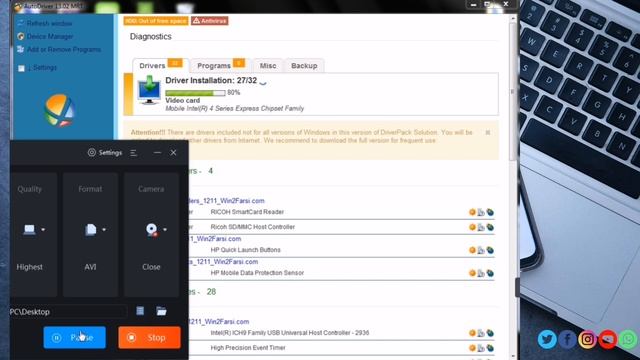
Task: Click the HDD Out of free space warning
Action: pyautogui.click(x=156, y=21)
